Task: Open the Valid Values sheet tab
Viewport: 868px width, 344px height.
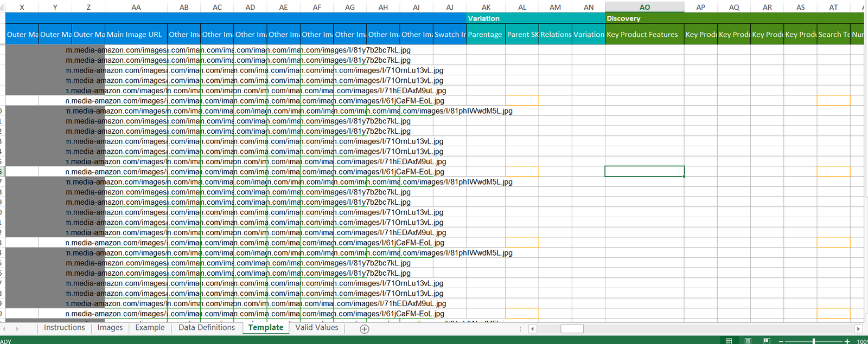Action: (316, 328)
